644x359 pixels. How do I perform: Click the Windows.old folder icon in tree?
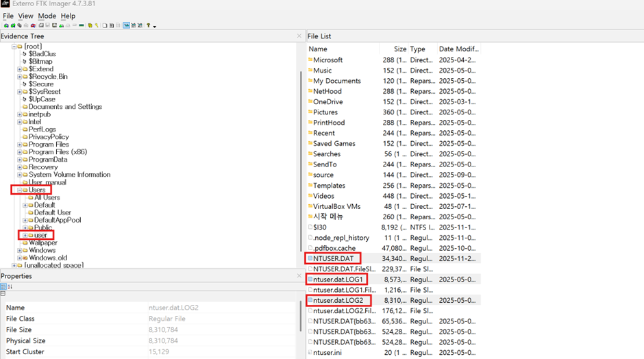tap(25, 258)
